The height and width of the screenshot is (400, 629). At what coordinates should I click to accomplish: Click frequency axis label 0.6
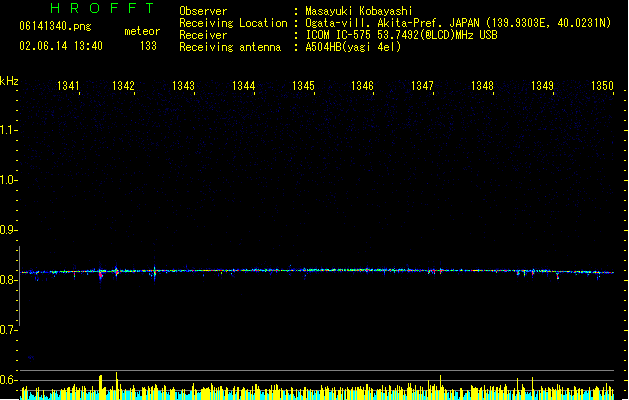click(8, 380)
